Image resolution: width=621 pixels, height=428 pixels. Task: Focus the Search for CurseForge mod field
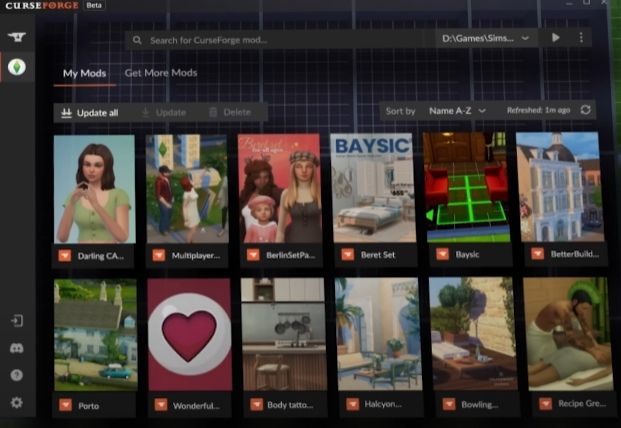point(279,40)
